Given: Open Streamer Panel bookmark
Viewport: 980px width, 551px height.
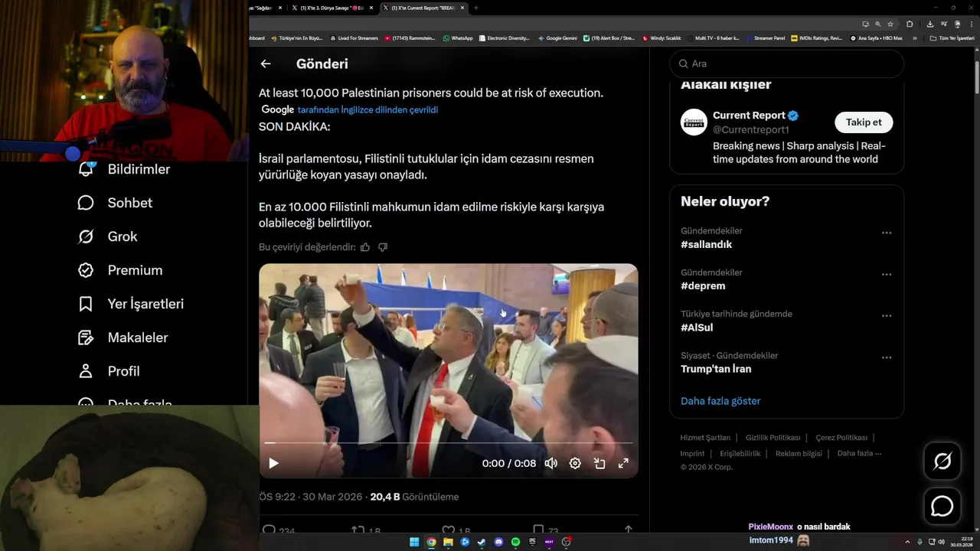Looking at the screenshot, I should click(765, 37).
